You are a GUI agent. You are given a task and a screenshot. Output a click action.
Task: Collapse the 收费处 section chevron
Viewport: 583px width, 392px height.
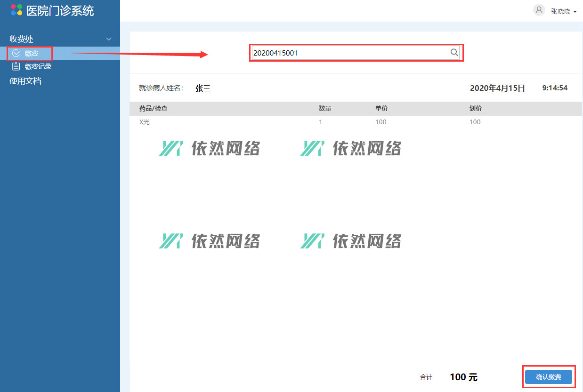(x=109, y=39)
